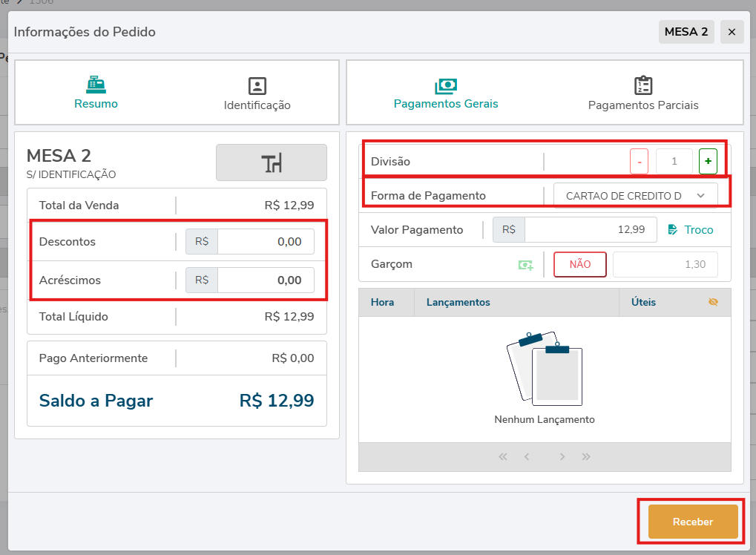756x555 pixels.
Task: Click the Valor Pagamento input field
Action: [x=590, y=230]
